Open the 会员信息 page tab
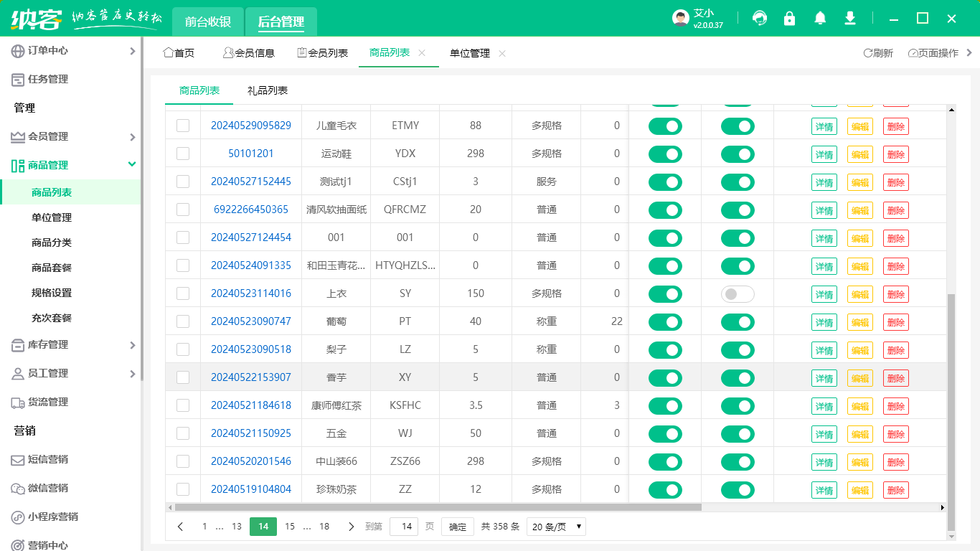980x551 pixels. [249, 53]
